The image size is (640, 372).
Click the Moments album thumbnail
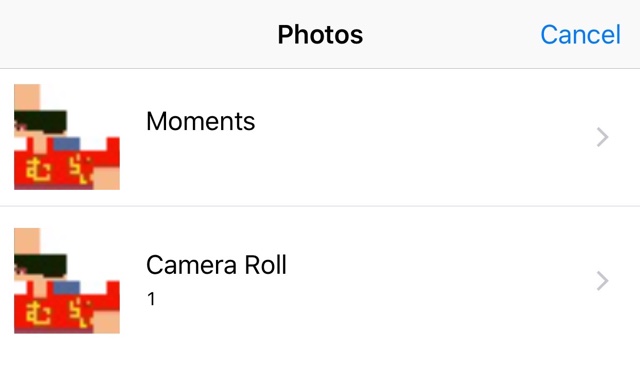pos(67,137)
